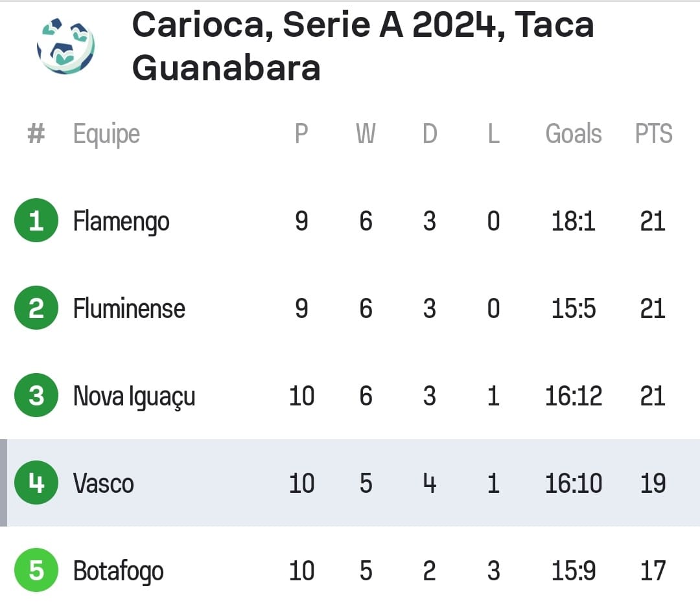700x614 pixels.
Task: Open the Fluminense team entry
Action: point(129,308)
